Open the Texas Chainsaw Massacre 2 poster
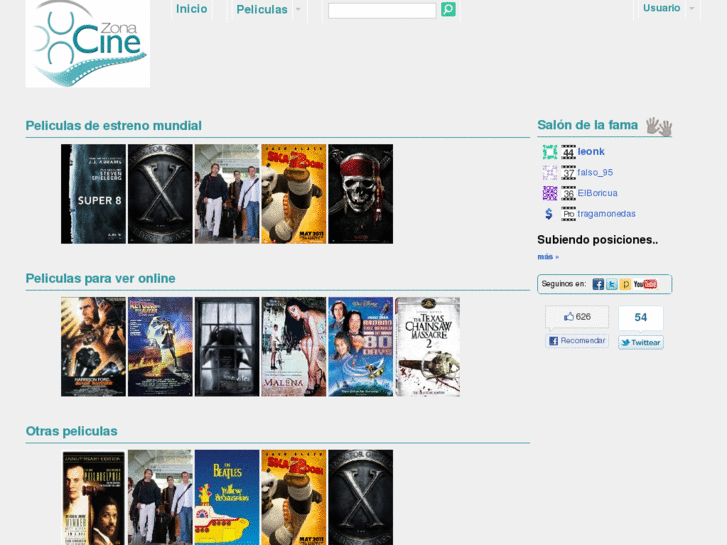Image resolution: width=727 pixels, height=545 pixels. tap(427, 347)
